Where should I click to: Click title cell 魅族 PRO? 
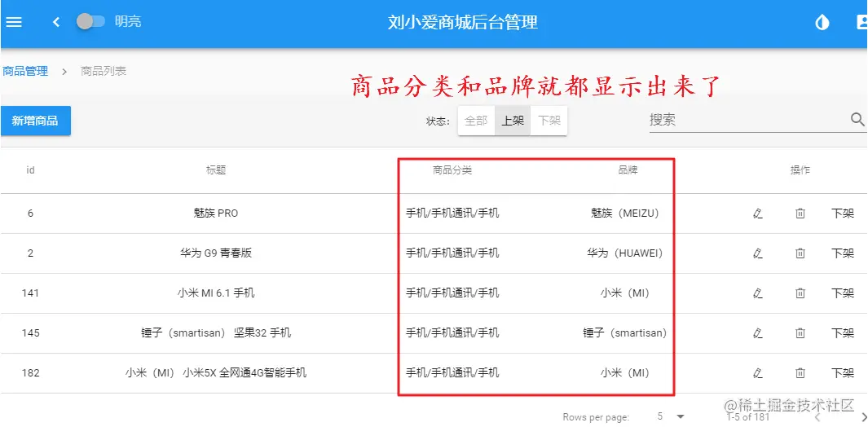click(x=216, y=213)
